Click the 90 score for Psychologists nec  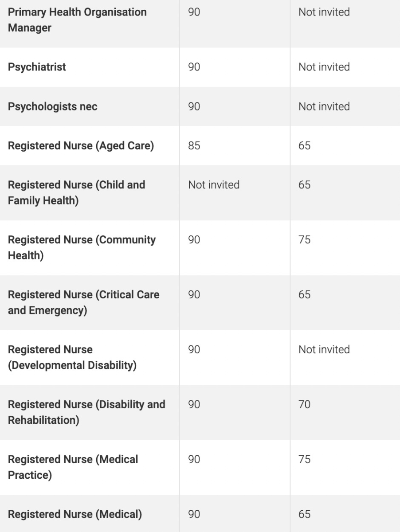(194, 106)
